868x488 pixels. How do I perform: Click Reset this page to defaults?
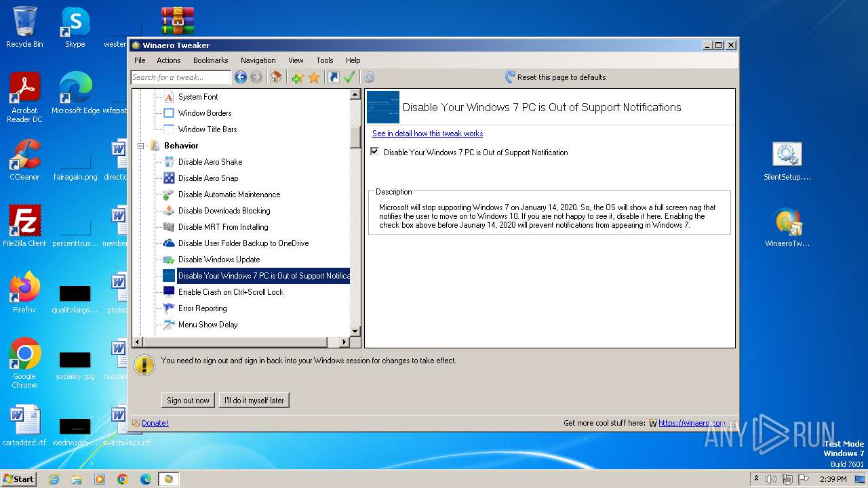click(555, 77)
